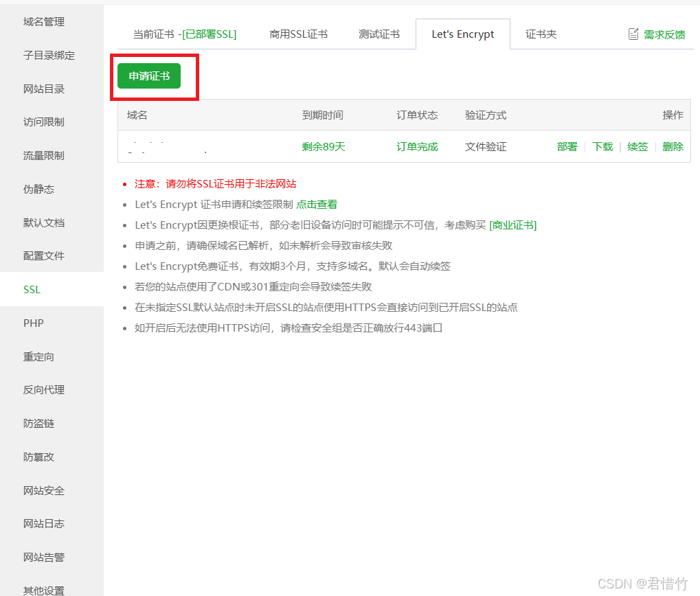This screenshot has height=596, width=700.
Task: Open 伪静态 sidebar item
Action: coord(39,189)
